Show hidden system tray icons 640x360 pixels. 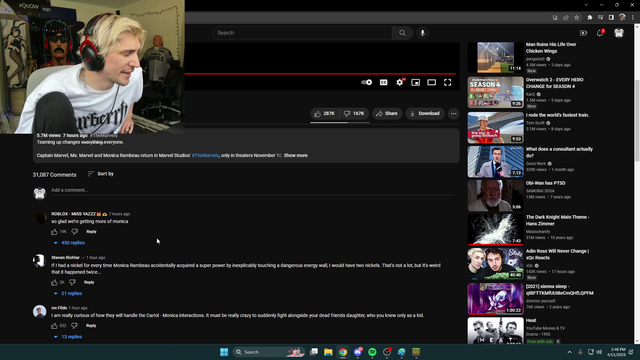coord(569,352)
